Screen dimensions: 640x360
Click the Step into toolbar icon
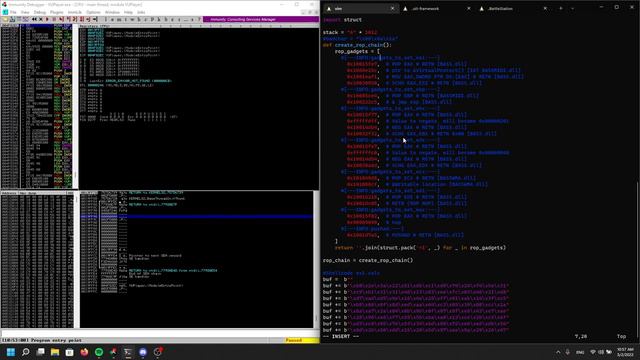click(61, 19)
